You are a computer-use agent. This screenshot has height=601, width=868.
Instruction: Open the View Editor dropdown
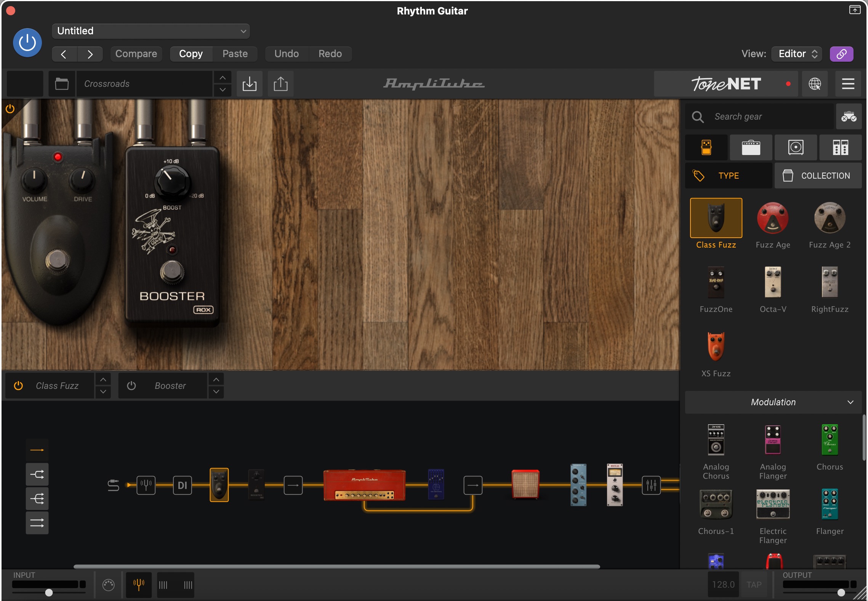(x=797, y=54)
